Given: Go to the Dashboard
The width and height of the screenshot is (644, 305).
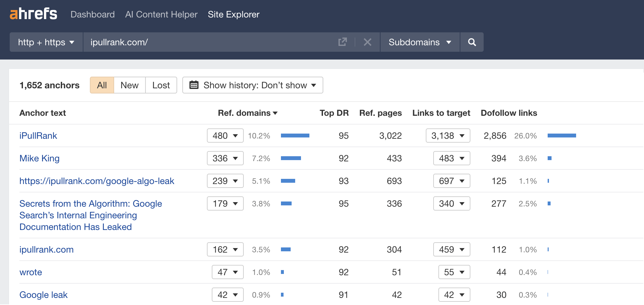Looking at the screenshot, I should (x=92, y=14).
